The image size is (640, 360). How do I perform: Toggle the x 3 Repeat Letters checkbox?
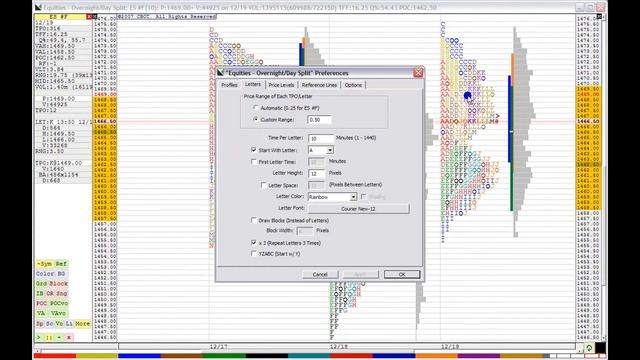pyautogui.click(x=253, y=242)
